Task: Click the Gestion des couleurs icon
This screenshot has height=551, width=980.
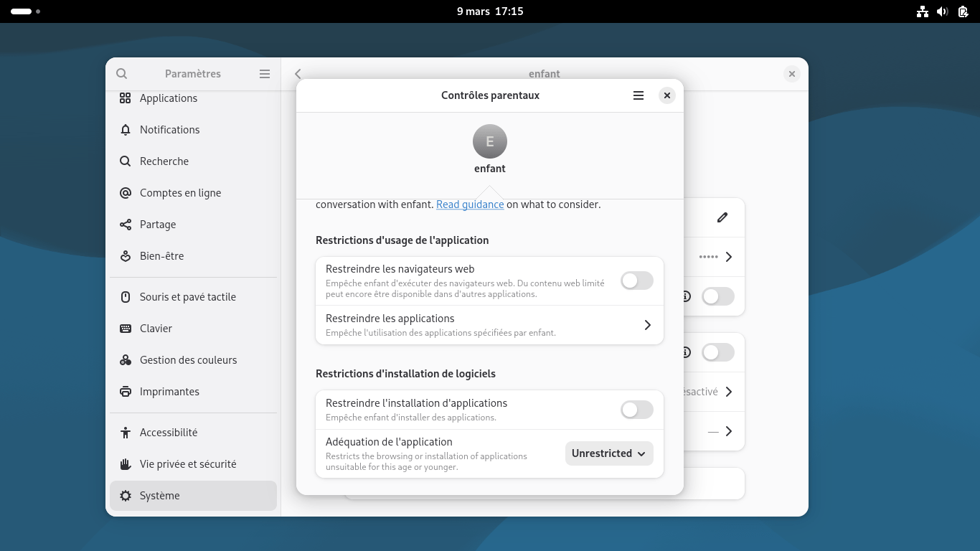Action: [126, 360]
